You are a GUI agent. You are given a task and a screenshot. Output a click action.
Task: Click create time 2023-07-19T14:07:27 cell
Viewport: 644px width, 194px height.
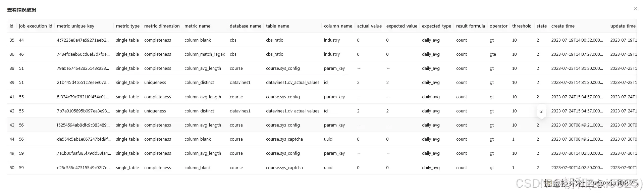point(577,54)
